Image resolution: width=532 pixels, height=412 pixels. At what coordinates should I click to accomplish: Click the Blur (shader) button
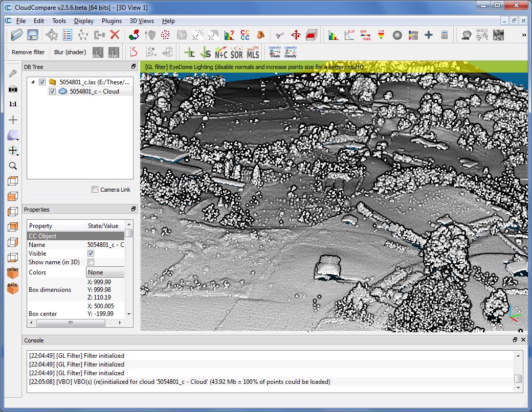[70, 52]
